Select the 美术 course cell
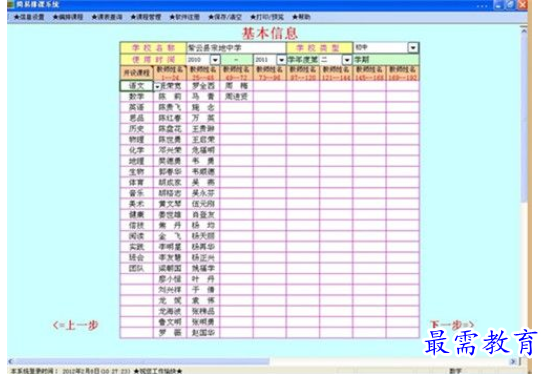The height and width of the screenshot is (374, 546). click(x=136, y=204)
